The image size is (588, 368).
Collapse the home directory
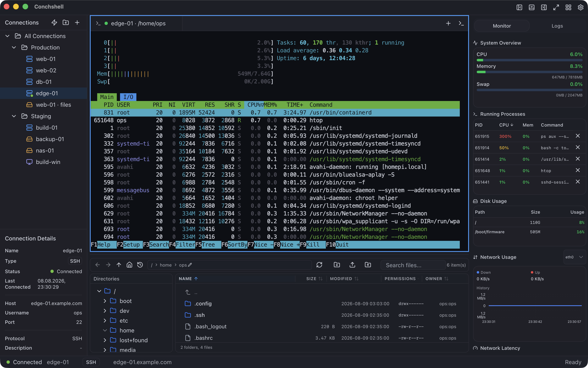click(x=105, y=330)
